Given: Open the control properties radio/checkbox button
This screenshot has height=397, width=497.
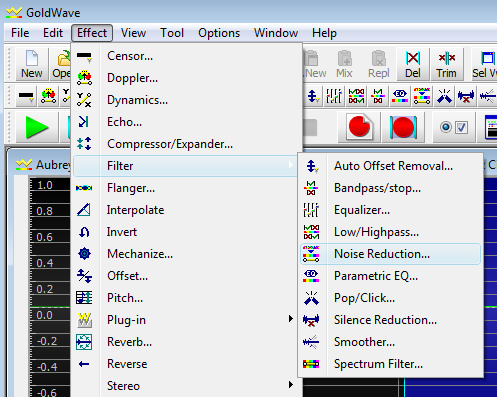Looking at the screenshot, I should click(454, 127).
